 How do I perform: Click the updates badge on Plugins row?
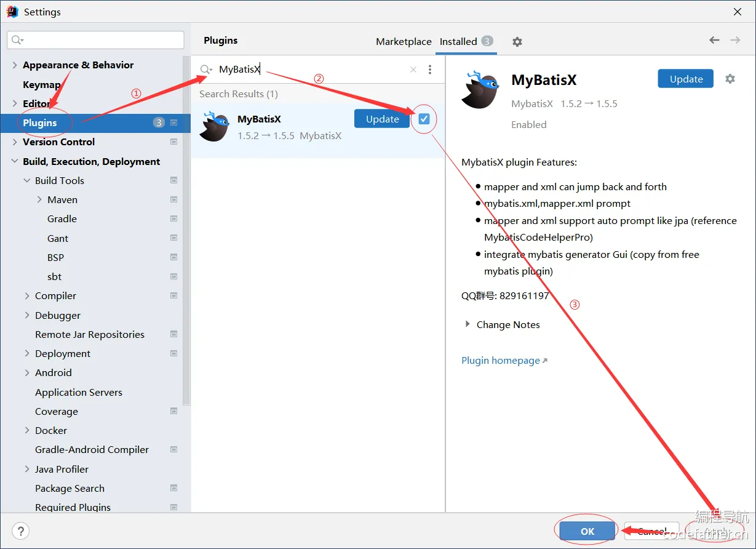[x=159, y=122]
